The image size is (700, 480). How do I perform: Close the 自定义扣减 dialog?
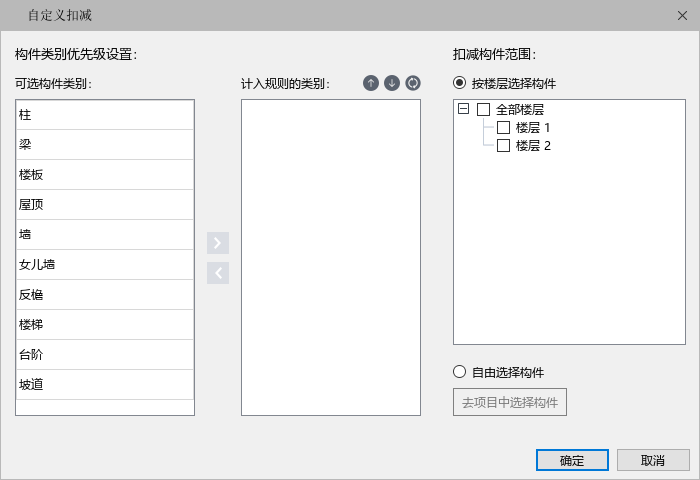pyautogui.click(x=682, y=16)
